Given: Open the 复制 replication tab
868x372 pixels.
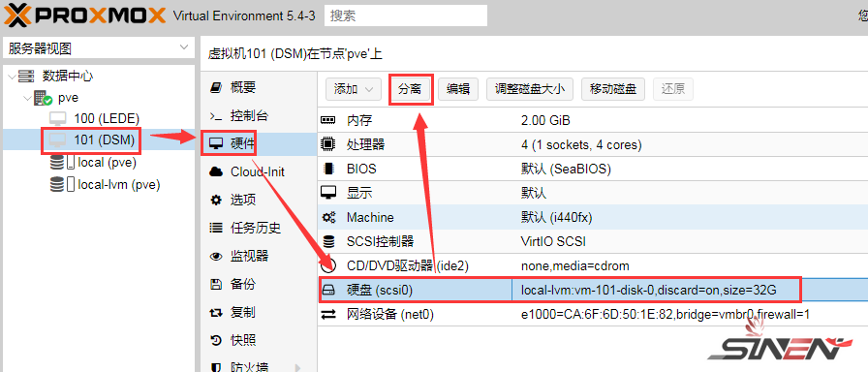Looking at the screenshot, I should tap(259, 312).
